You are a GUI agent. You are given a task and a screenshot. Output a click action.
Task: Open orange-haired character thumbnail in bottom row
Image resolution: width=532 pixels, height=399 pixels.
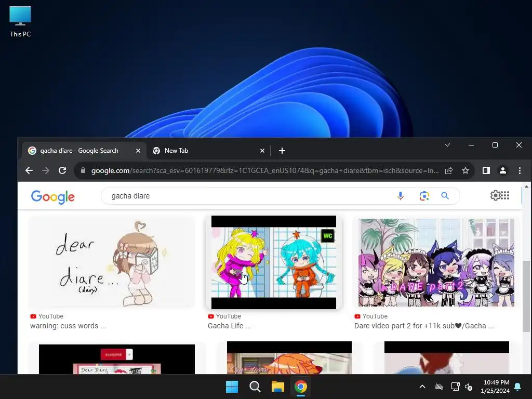[289, 358]
